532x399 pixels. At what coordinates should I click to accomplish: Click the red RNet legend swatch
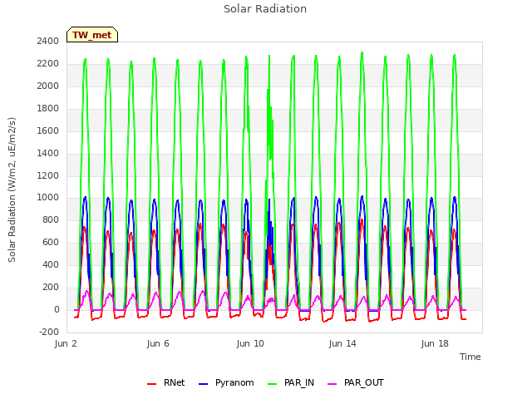pos(151,384)
